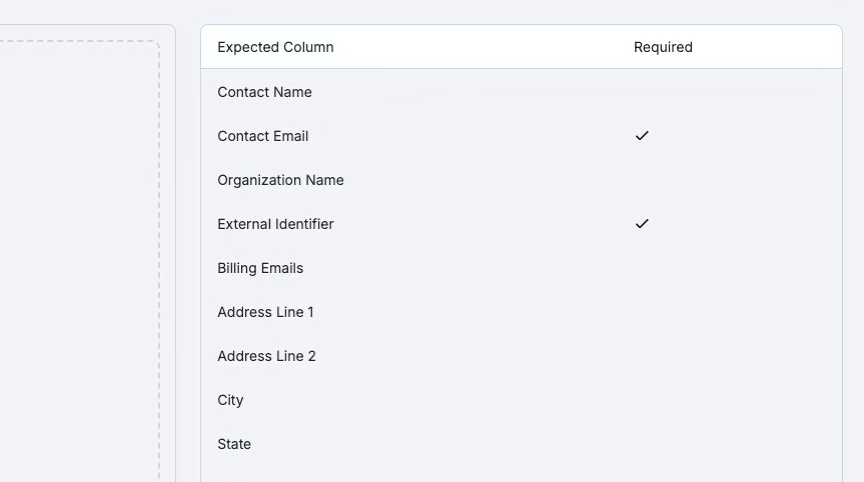Click the Contact Email required checkmark
This screenshot has height=482, width=864.
(x=642, y=136)
